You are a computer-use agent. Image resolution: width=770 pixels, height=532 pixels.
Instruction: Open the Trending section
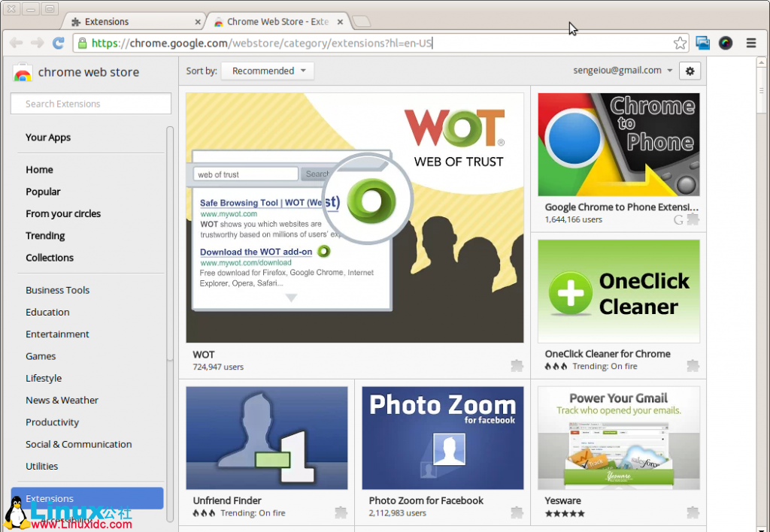[x=45, y=236]
